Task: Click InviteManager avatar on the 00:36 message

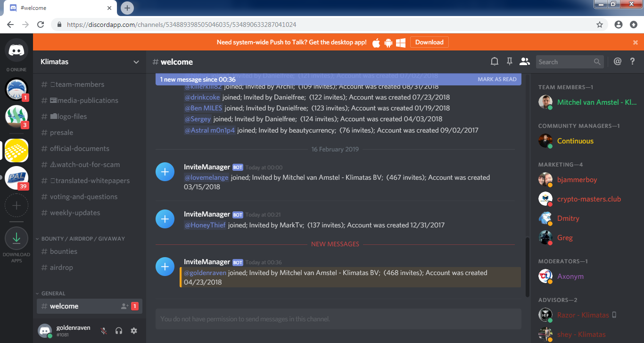Action: (x=165, y=267)
